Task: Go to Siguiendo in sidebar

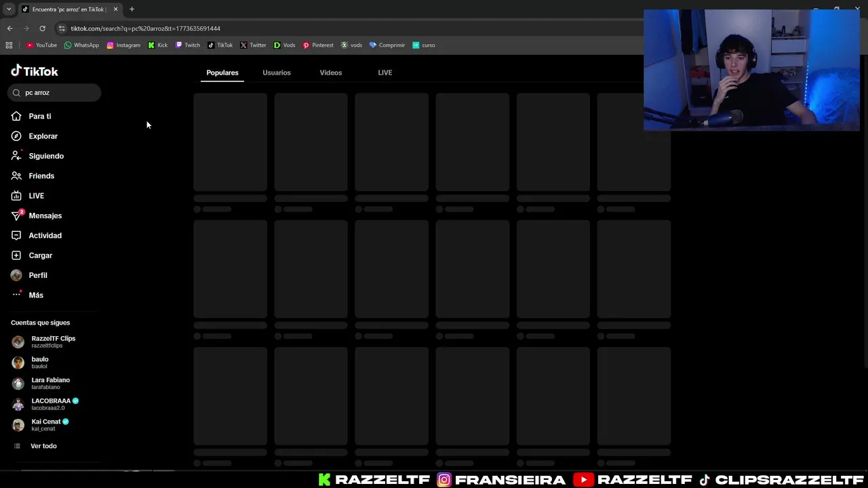Action: [x=37, y=156]
